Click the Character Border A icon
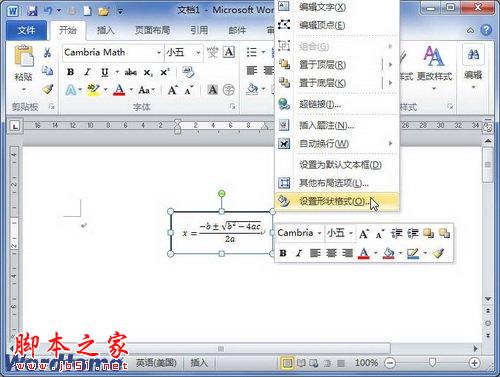Viewport: 500px width, 377px height. click(229, 52)
